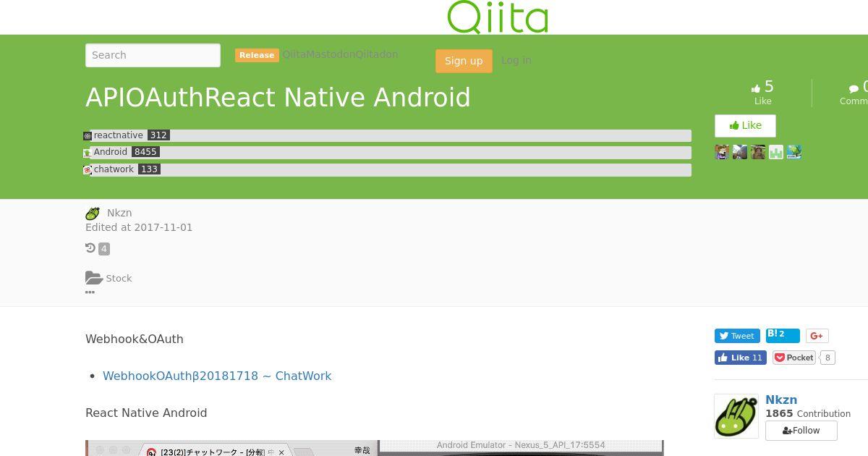Click the Log in link
868x456 pixels.
coord(516,60)
